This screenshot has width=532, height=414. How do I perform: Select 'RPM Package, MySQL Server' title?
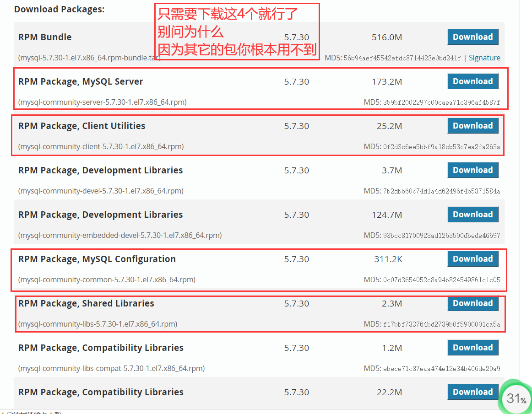81,81
